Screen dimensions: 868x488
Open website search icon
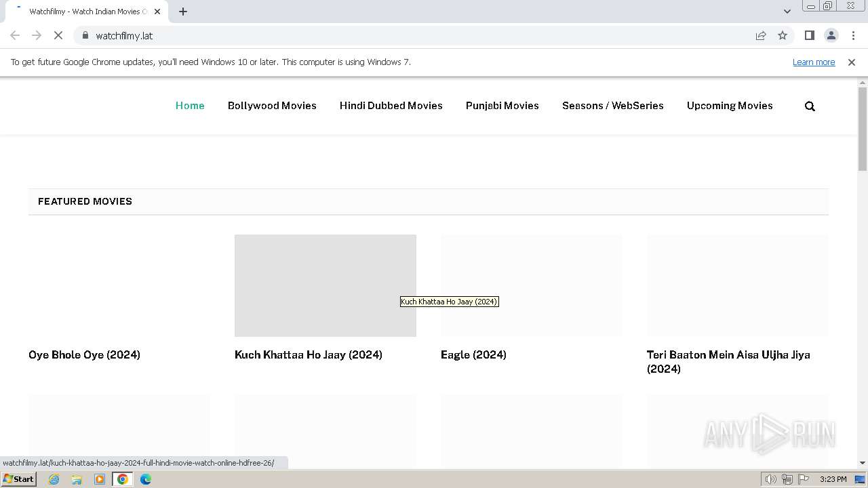pos(810,106)
